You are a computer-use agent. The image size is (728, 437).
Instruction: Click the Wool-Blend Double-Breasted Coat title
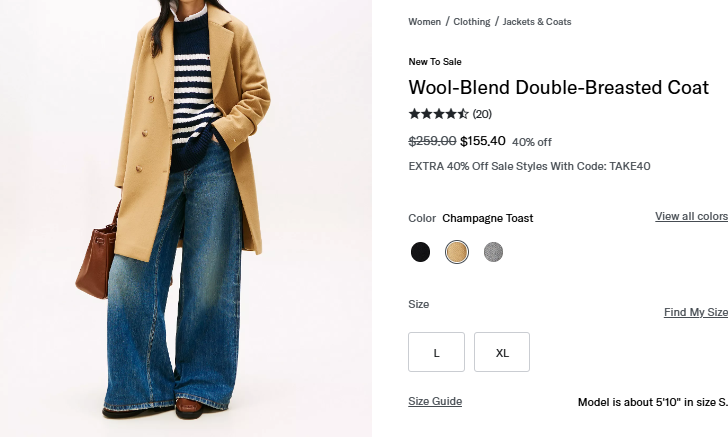pyautogui.click(x=558, y=88)
